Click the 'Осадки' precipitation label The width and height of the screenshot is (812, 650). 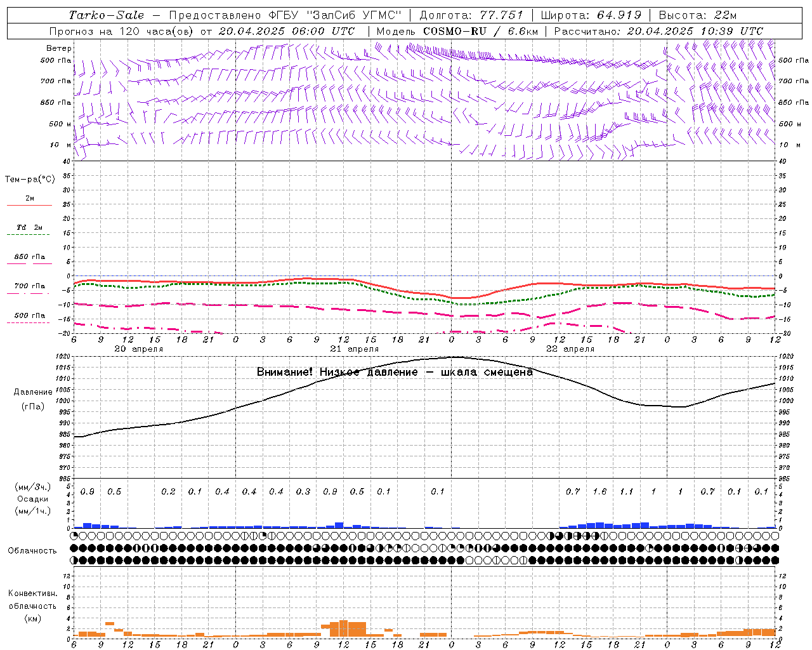coord(32,499)
